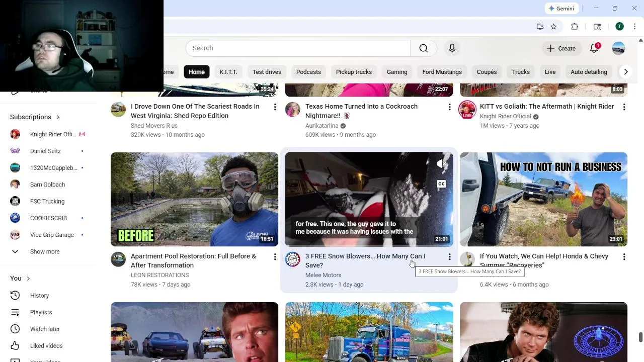This screenshot has height=362, width=644.
Task: Filter by Ford Mustangs chip
Action: (442, 72)
